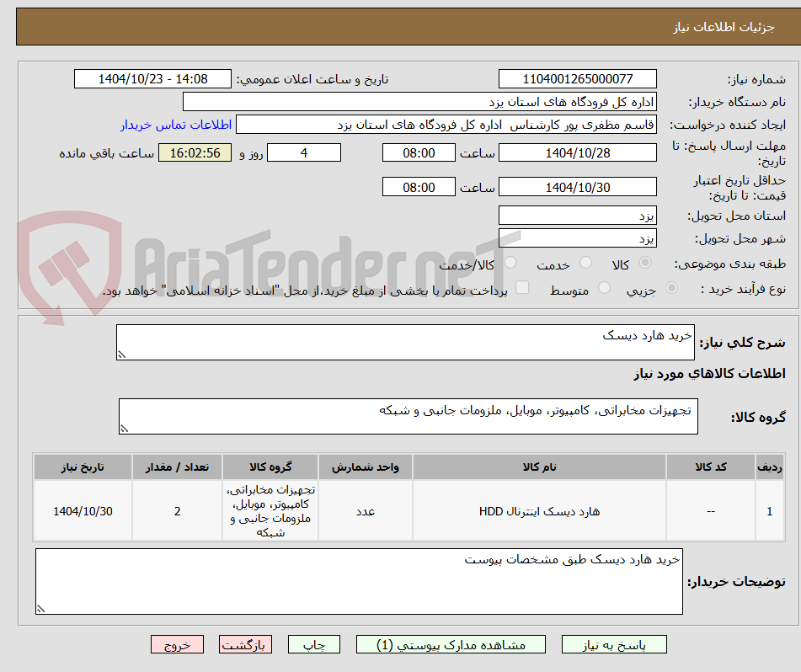801x672 pixels.
Task: Click the تعداد / مقدار column header
Action: pos(177,467)
